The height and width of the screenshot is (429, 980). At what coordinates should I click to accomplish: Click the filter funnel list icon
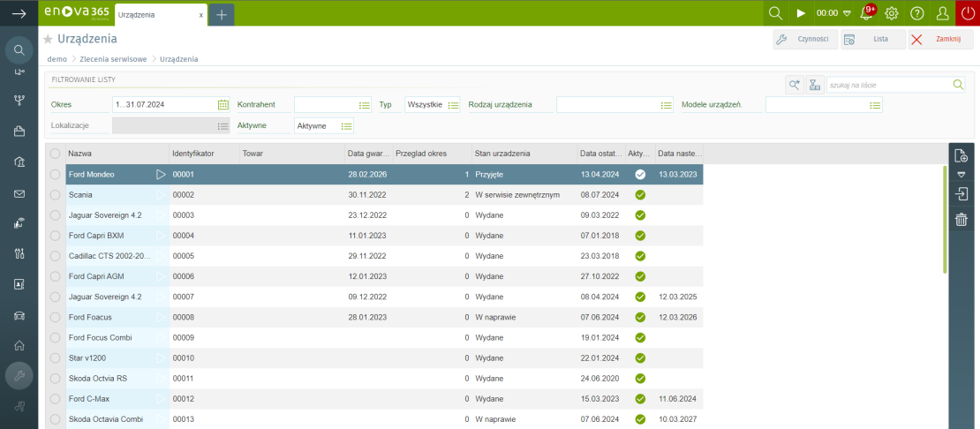pyautogui.click(x=814, y=85)
